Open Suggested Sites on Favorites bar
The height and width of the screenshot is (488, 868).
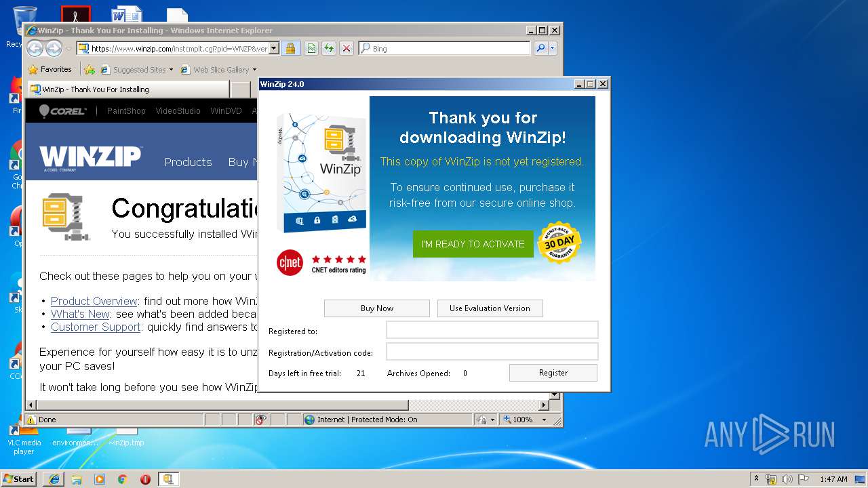pos(136,69)
